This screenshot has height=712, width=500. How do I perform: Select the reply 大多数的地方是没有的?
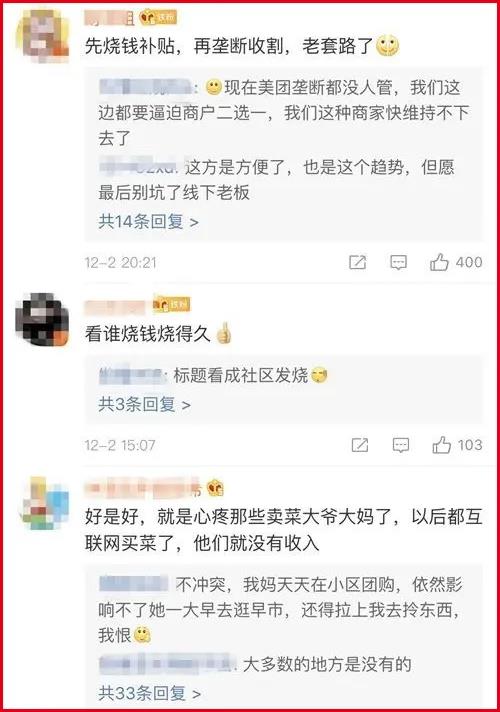tap(327, 664)
